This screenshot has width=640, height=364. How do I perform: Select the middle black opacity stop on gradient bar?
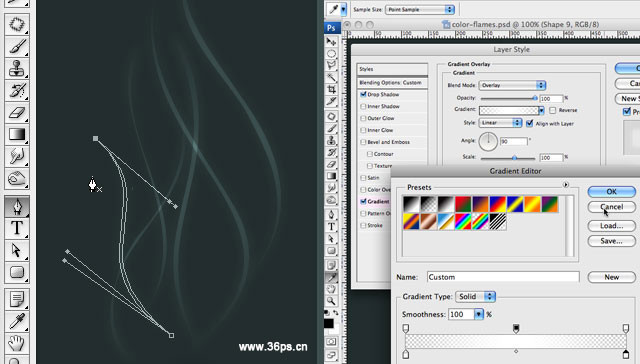(516, 328)
